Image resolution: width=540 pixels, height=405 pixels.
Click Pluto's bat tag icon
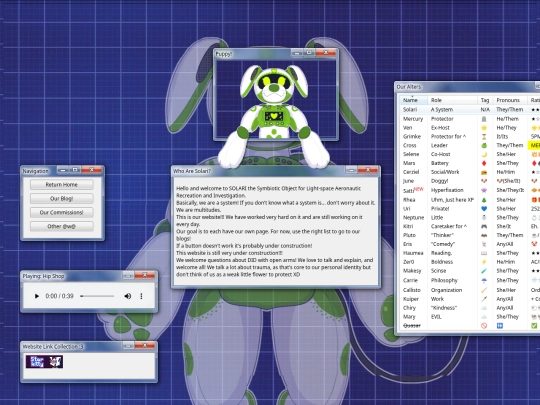(484, 235)
